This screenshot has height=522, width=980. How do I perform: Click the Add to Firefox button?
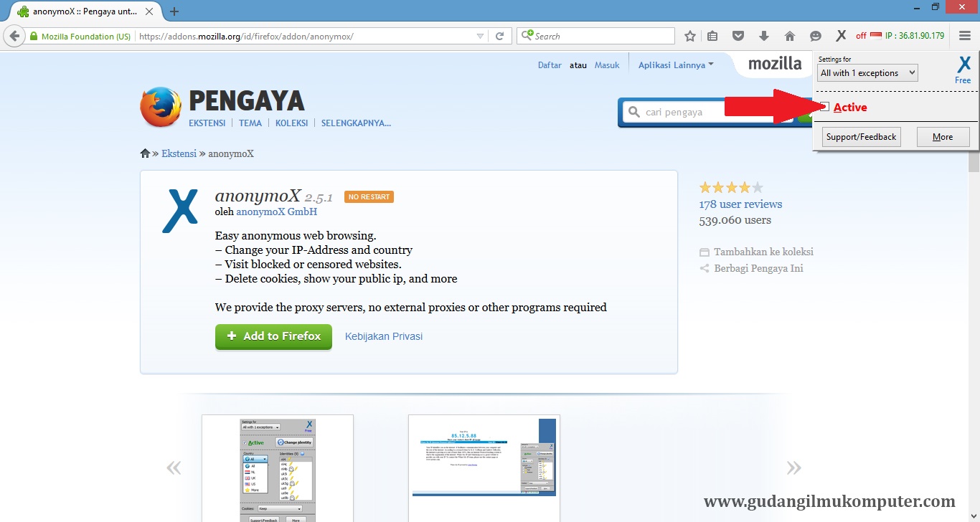(273, 336)
